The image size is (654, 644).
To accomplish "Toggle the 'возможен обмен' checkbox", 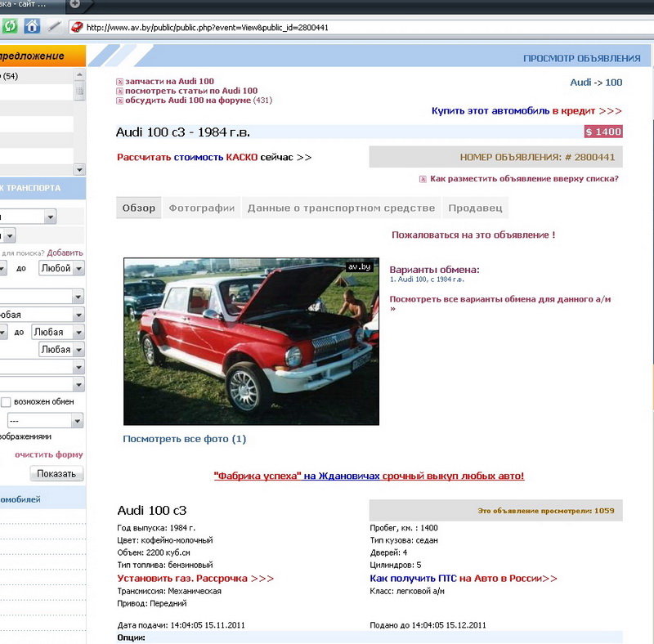I will click(6, 402).
